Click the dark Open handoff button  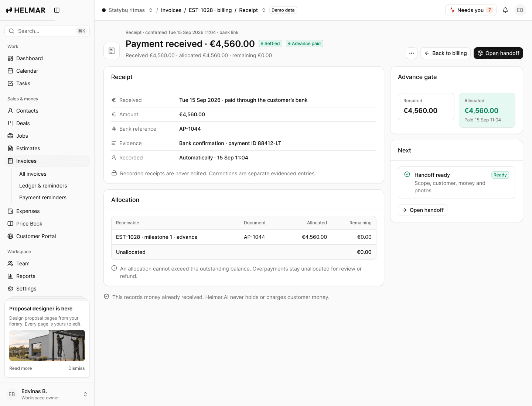coord(498,53)
